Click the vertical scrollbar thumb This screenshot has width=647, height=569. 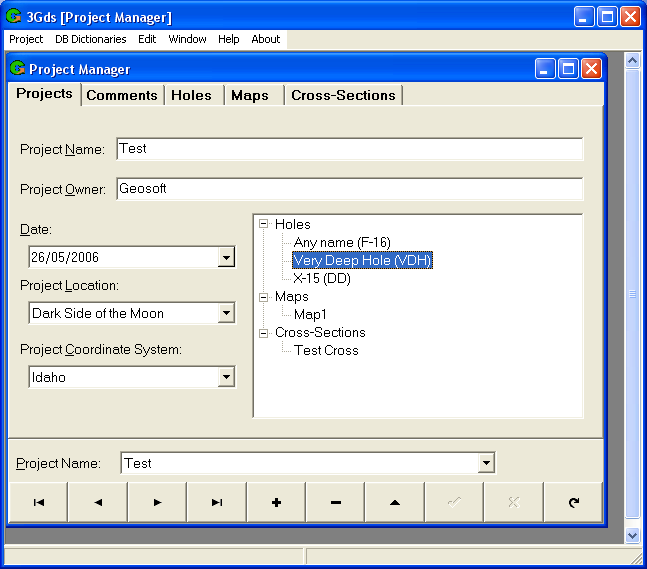click(x=632, y=294)
